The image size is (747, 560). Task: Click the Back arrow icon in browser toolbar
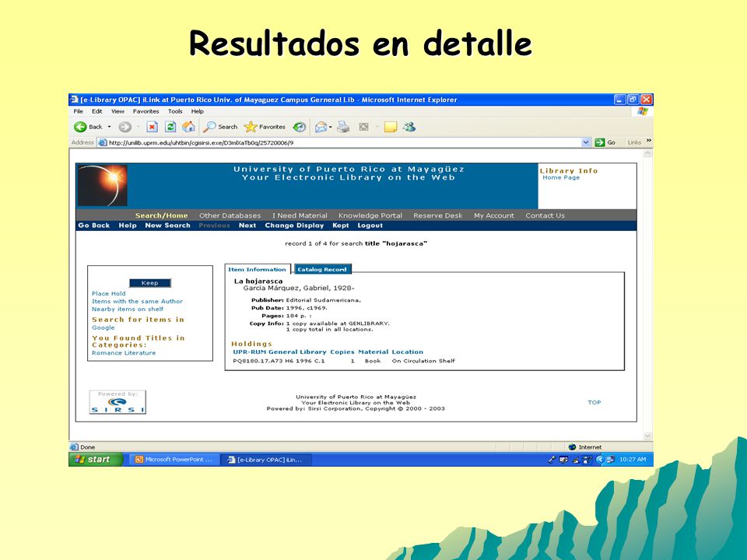(80, 127)
